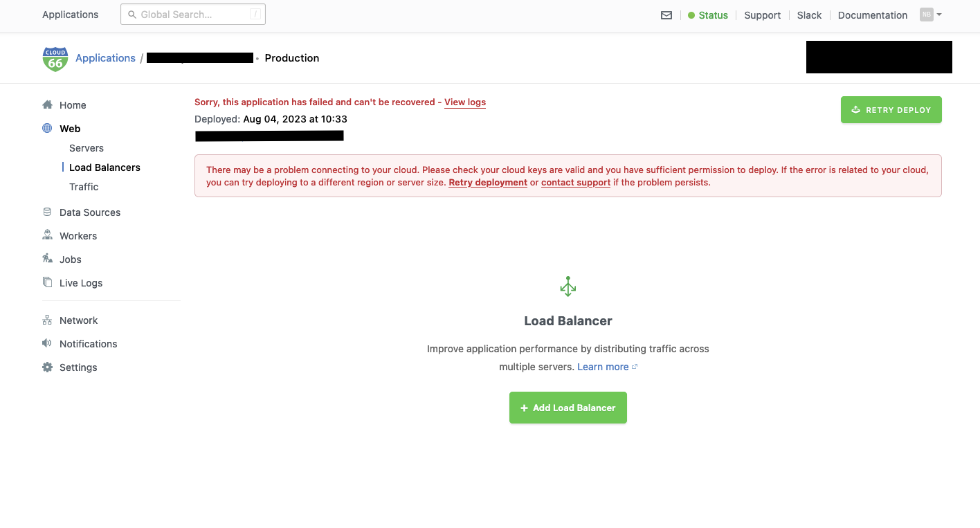980x528 pixels.
Task: Click the green Status indicator
Action: [708, 15]
